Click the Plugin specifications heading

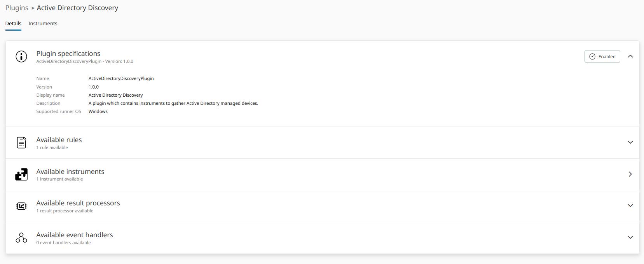tap(68, 54)
